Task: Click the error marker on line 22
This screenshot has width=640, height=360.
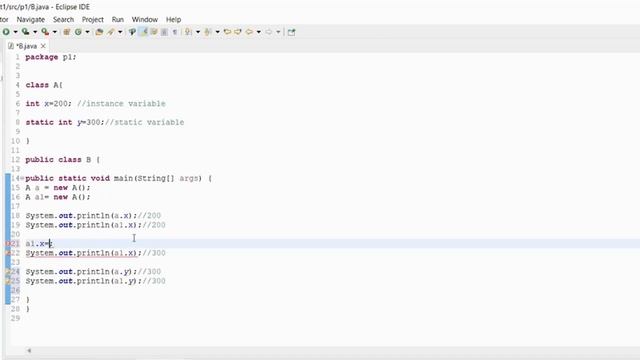Action: [x=8, y=253]
